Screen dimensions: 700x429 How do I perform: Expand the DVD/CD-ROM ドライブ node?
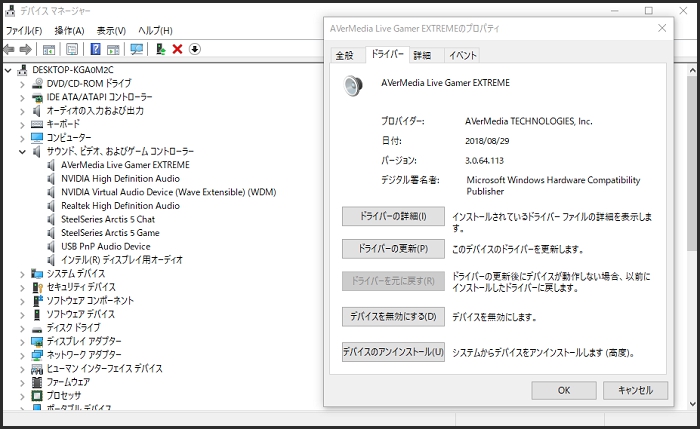point(22,84)
